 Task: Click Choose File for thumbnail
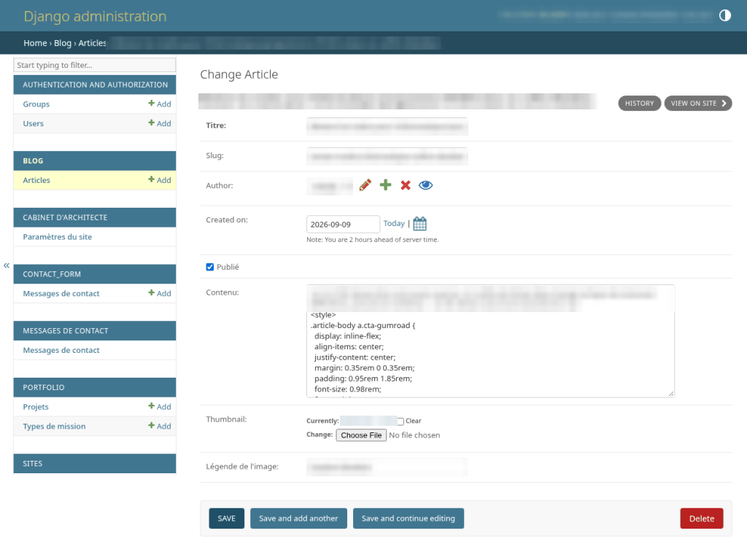click(x=361, y=435)
